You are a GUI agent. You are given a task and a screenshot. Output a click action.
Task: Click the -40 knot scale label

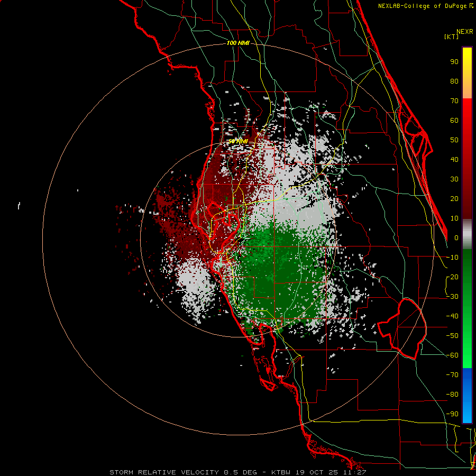(452, 316)
